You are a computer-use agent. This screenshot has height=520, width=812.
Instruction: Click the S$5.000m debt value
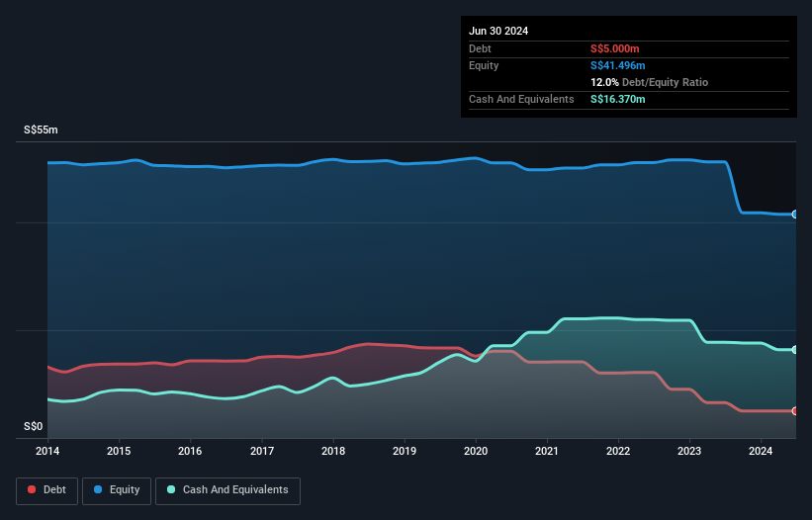pos(615,48)
